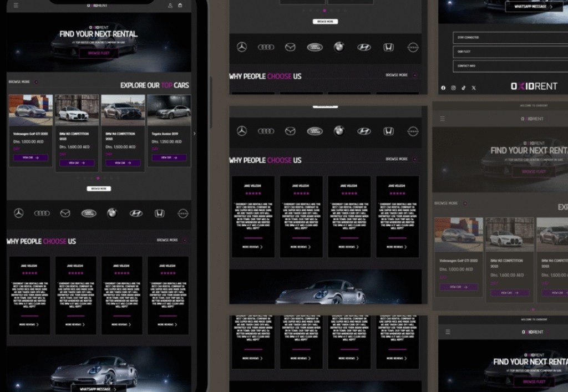Select the Toyota Avalon 2019 car photo
This screenshot has height=392, width=568.
[169, 110]
